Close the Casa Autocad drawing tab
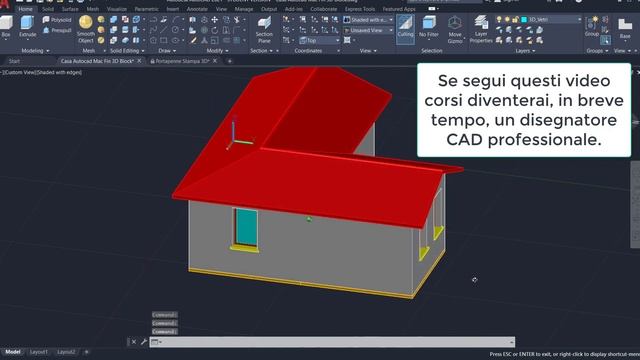640x360 pixels. tap(139, 61)
